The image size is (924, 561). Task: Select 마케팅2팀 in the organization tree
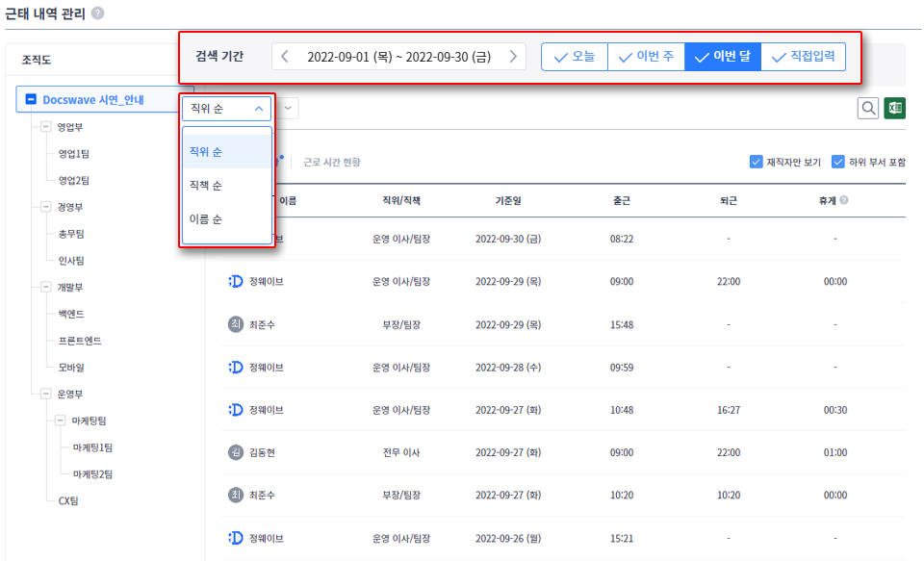pos(92,473)
